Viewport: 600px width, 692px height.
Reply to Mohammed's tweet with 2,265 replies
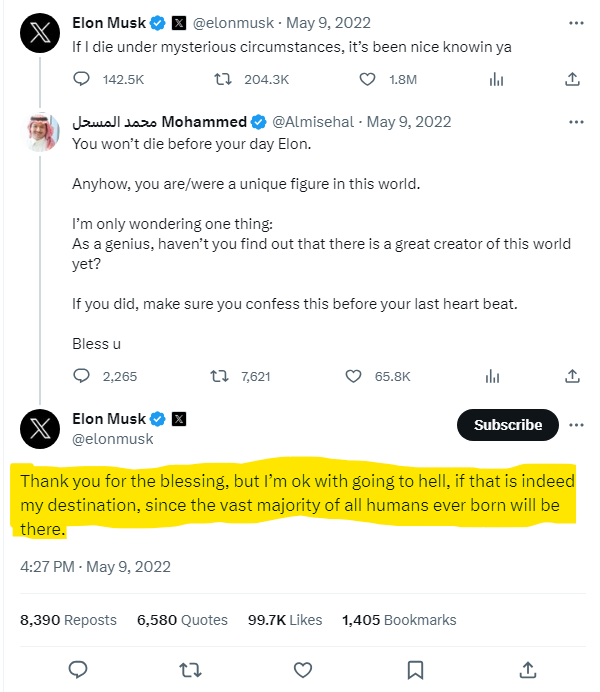82,376
